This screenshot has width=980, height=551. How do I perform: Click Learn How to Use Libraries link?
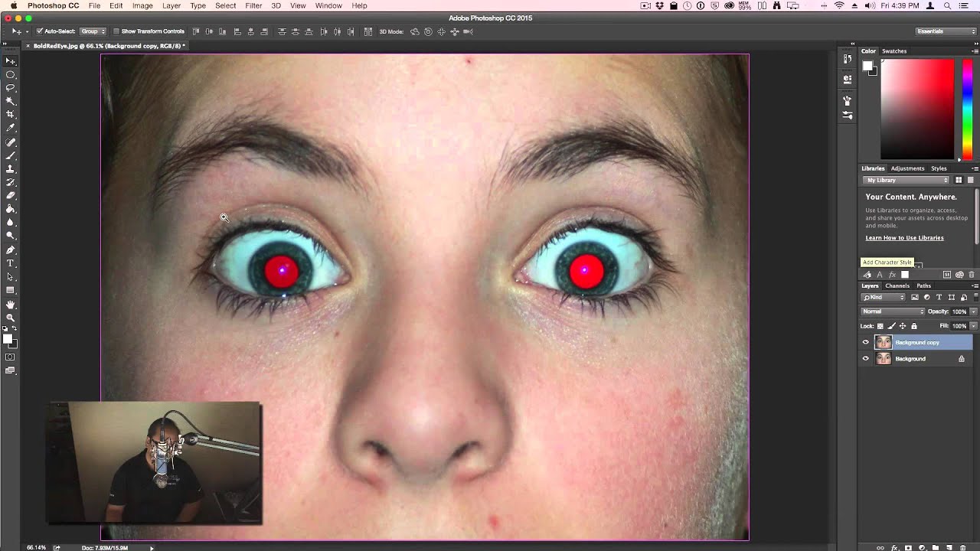pos(904,238)
